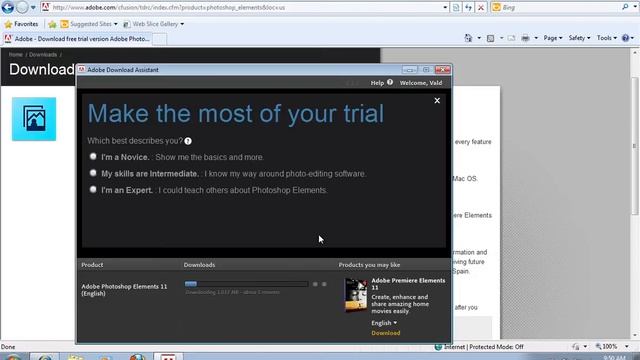This screenshot has height=360, width=640.
Task: Click the Home icon in command bar
Action: (468, 38)
